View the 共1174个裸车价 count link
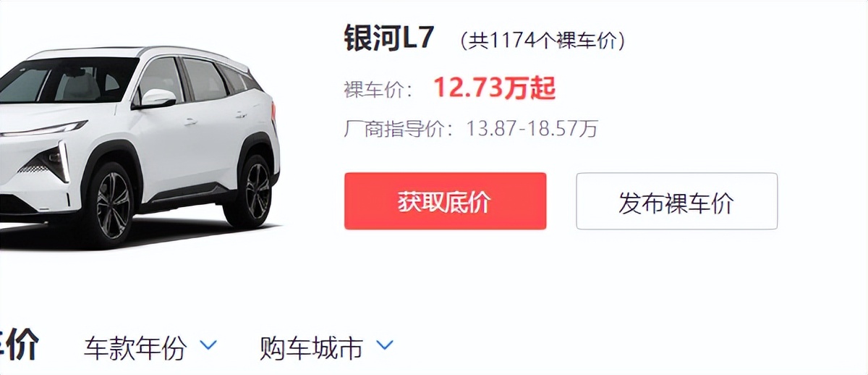Image resolution: width=868 pixels, height=375 pixels. tap(542, 41)
